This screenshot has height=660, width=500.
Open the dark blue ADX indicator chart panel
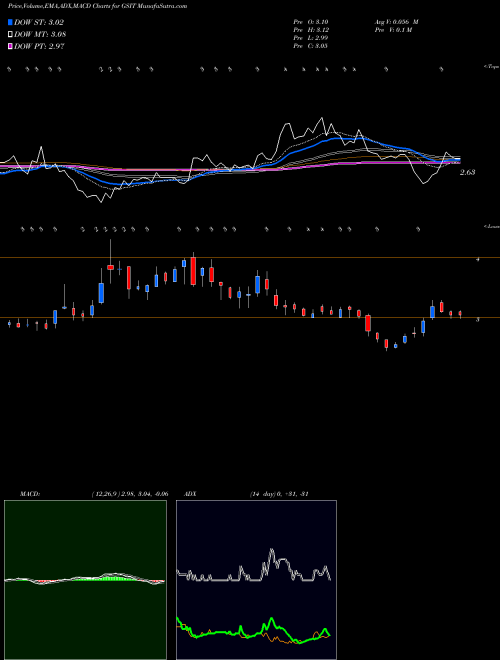tap(256, 580)
